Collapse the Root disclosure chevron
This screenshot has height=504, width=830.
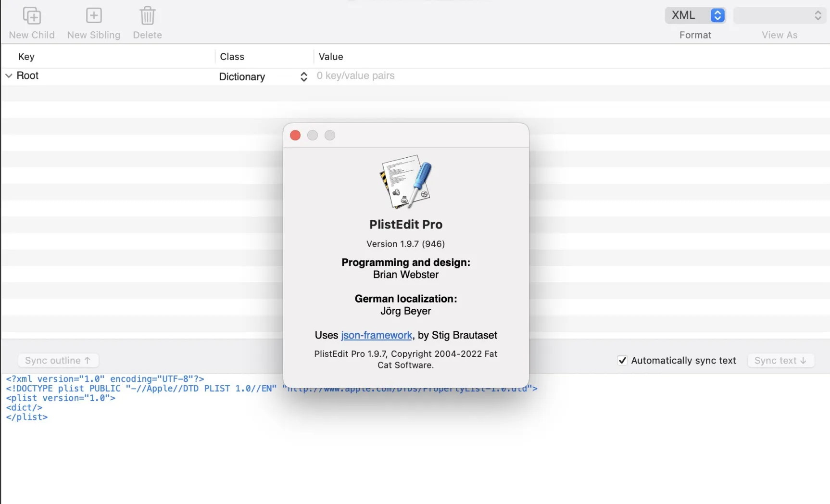click(x=9, y=76)
